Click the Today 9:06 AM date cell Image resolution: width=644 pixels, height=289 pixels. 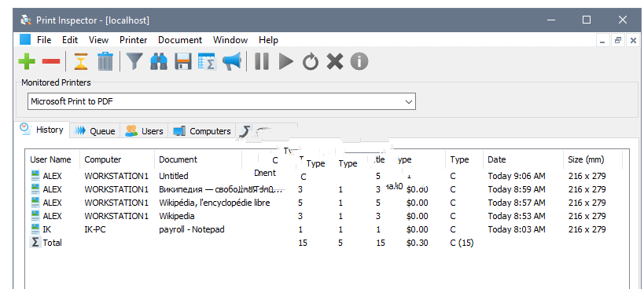click(x=517, y=176)
